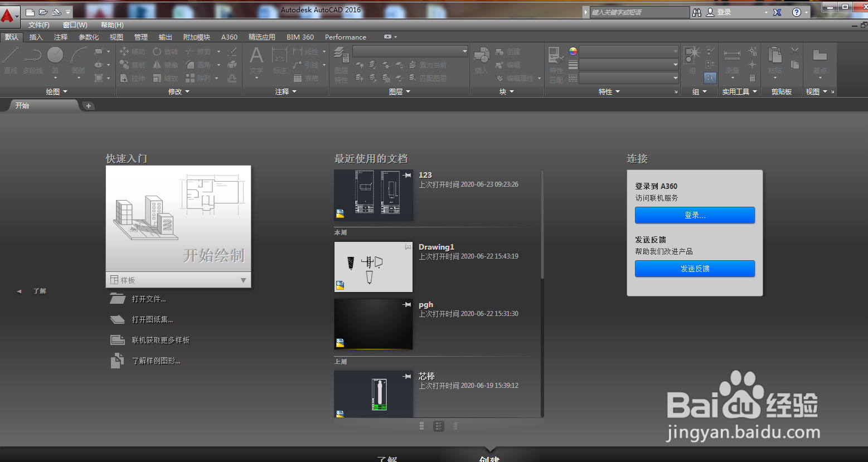Open the Drawing1 recent document thumbnail
868x462 pixels.
click(374, 267)
